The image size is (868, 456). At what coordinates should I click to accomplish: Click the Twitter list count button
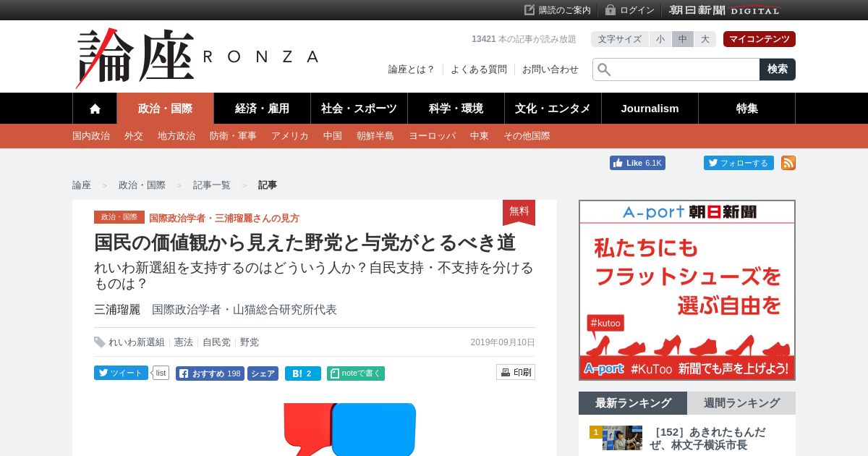coord(161,373)
